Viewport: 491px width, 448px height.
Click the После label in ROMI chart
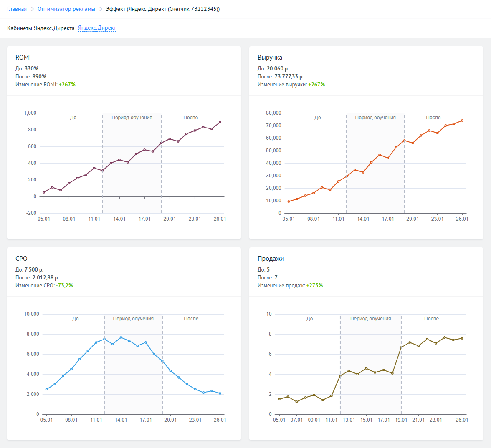click(191, 118)
